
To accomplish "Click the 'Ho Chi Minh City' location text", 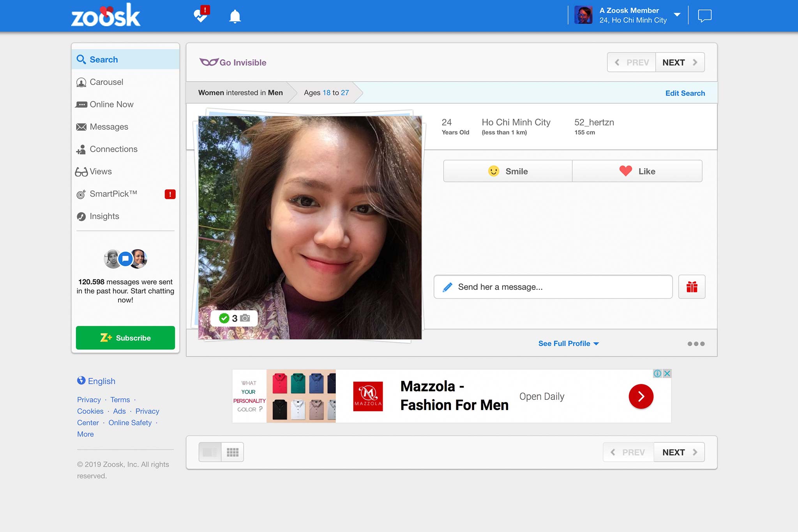I will [516, 122].
